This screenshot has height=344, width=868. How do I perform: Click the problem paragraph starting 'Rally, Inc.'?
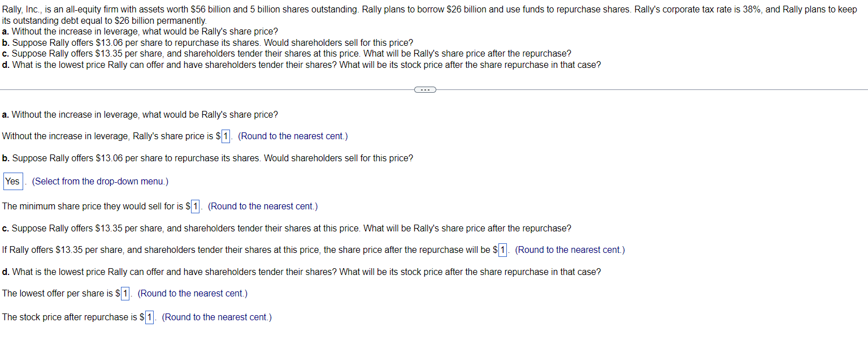coord(429,15)
